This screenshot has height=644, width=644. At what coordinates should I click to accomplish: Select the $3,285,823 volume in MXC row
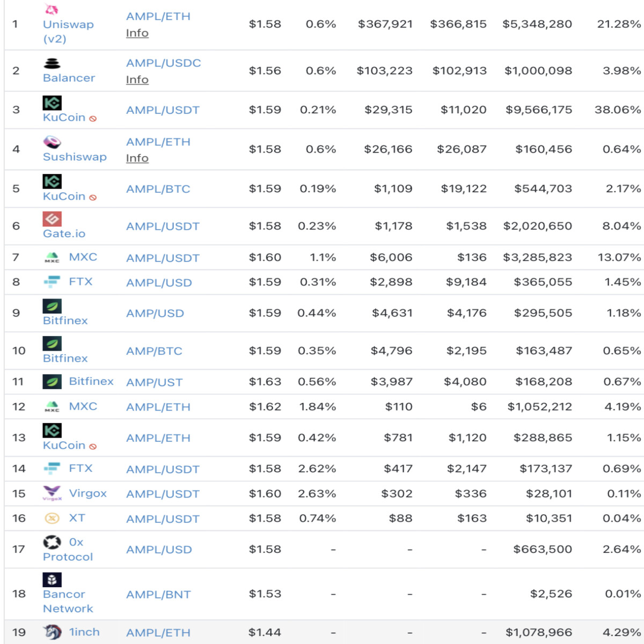[538, 257]
